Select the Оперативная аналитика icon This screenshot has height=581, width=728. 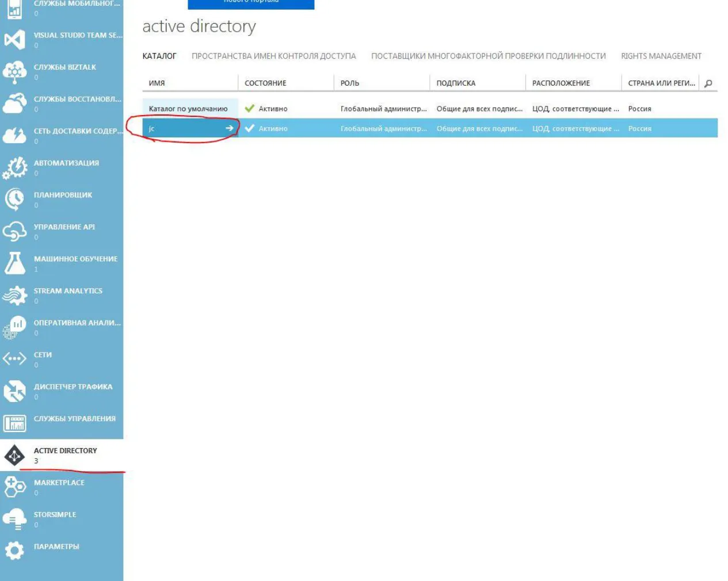[x=14, y=327]
